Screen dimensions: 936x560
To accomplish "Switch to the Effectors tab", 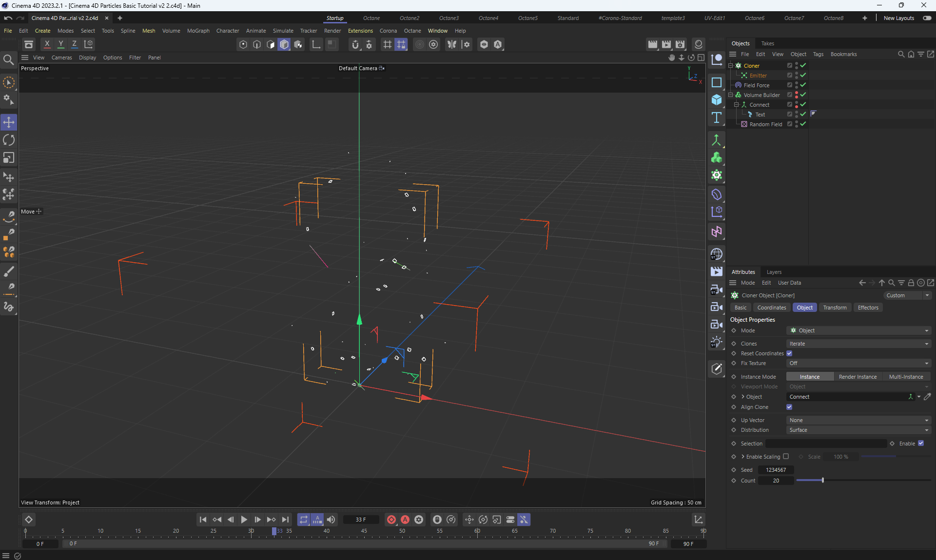I will coord(868,308).
